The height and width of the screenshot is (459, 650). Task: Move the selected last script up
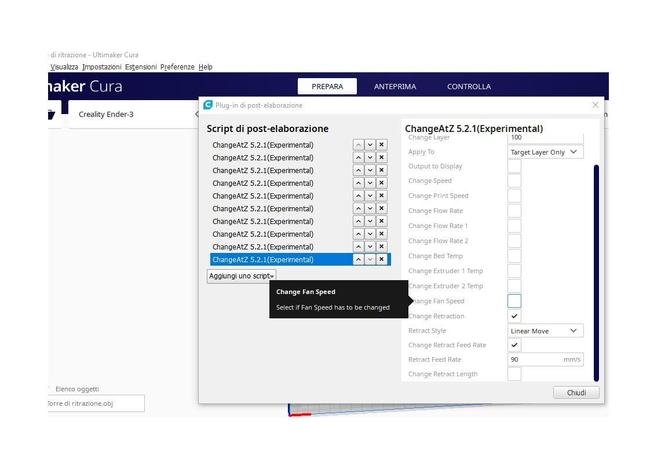tap(358, 259)
